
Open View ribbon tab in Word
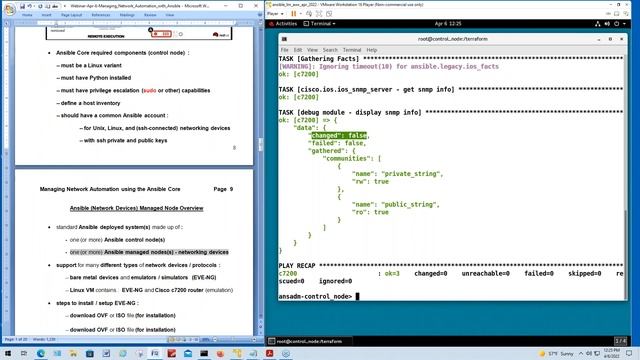click(170, 15)
